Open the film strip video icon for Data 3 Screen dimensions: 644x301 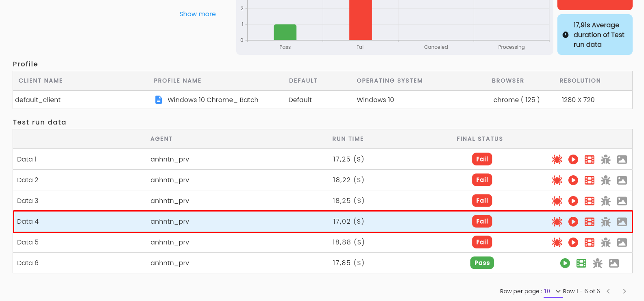(590, 201)
